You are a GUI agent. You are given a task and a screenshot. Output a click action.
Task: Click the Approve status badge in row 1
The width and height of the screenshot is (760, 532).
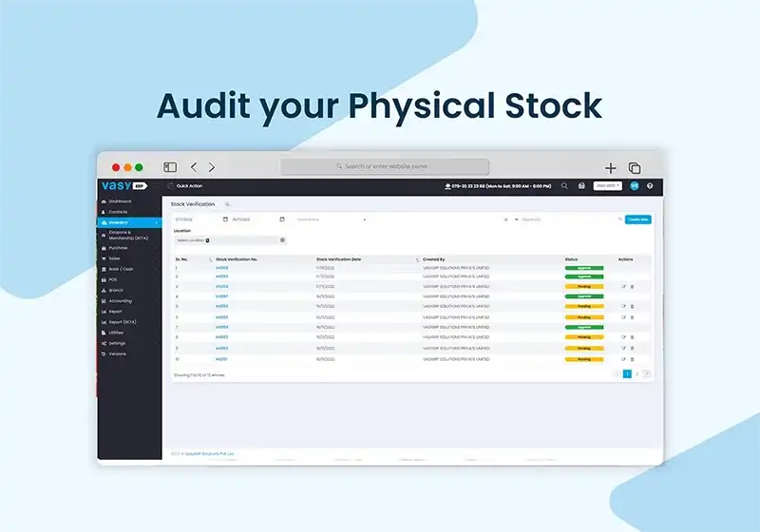click(584, 268)
